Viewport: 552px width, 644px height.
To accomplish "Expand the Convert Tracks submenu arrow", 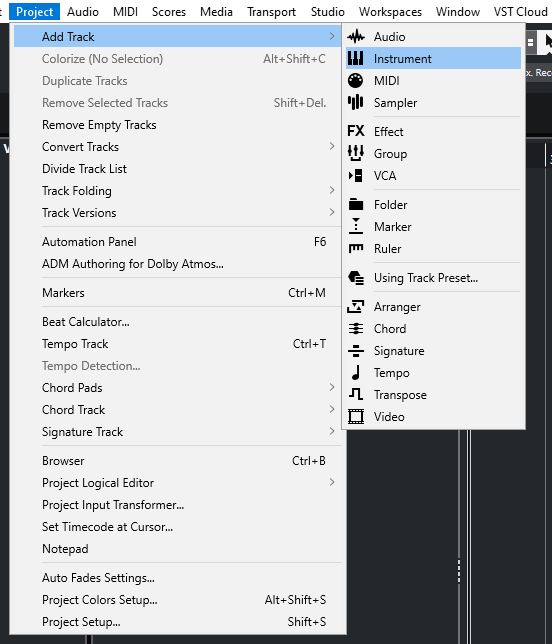I will [332, 146].
